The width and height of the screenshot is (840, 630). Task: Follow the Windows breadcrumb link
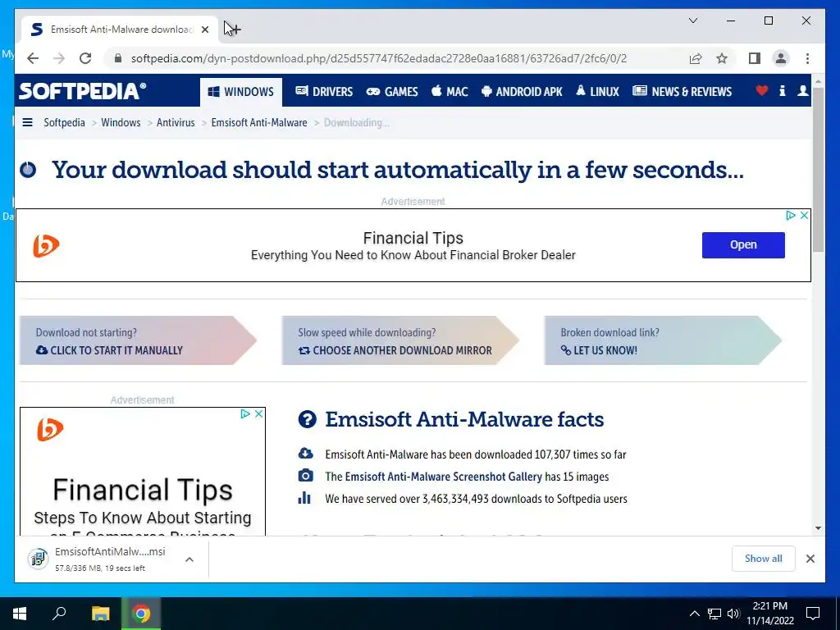tap(121, 123)
